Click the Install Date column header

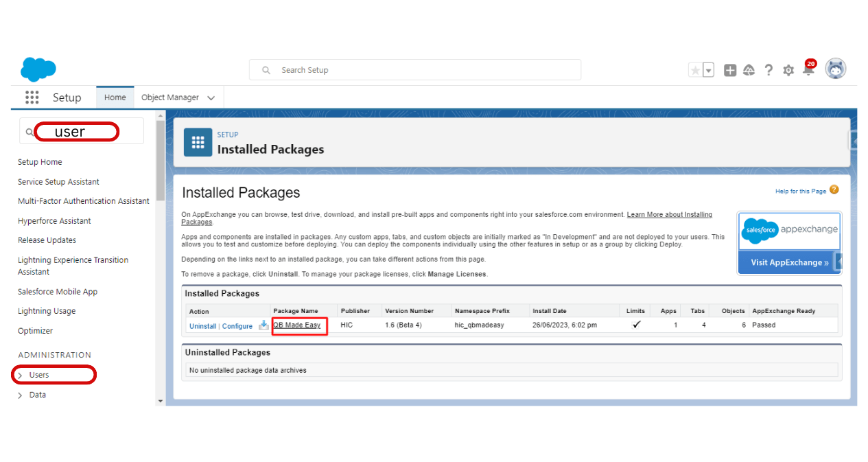(x=550, y=311)
